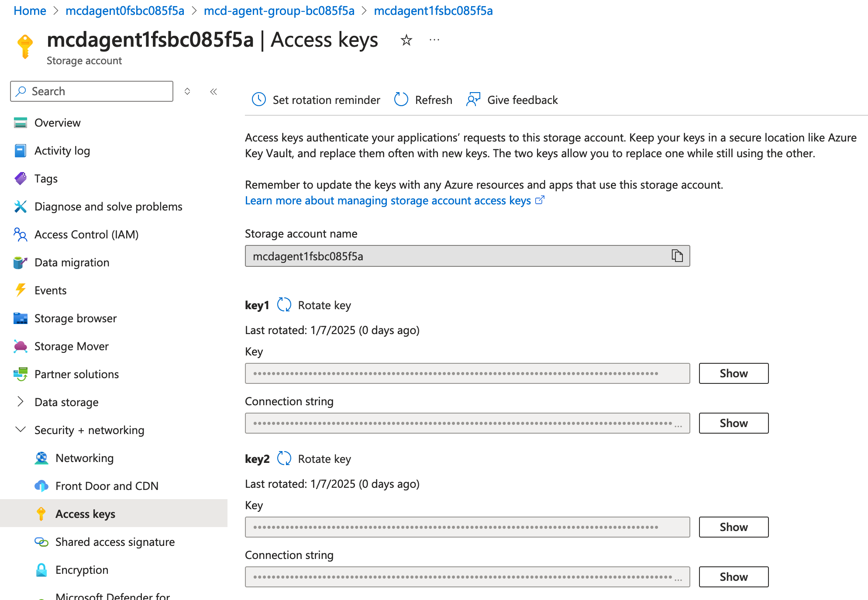Toggle expand/collapse all sidebar groups
Viewport: 868px width, 600px height.
tap(187, 91)
